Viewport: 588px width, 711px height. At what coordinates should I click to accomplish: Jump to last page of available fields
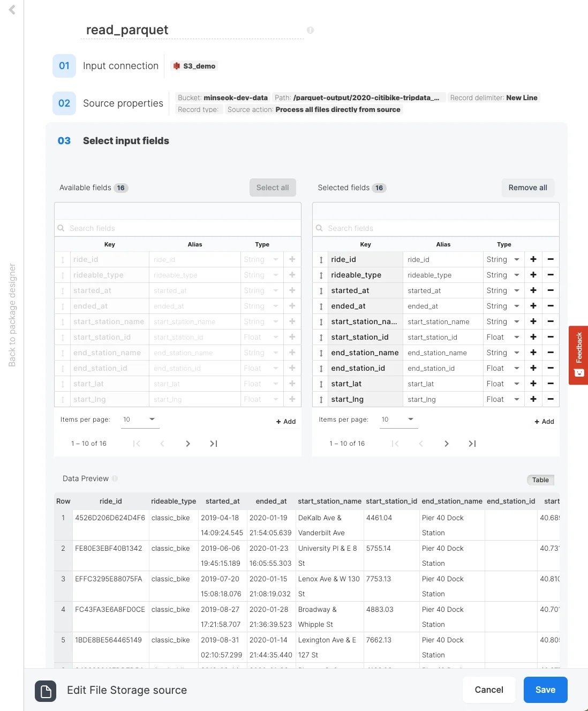point(214,444)
